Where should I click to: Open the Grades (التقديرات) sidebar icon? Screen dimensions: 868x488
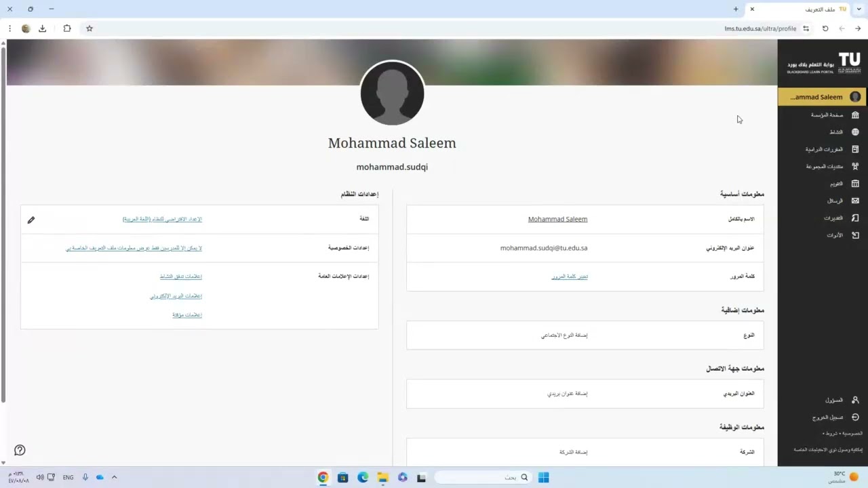click(x=855, y=218)
